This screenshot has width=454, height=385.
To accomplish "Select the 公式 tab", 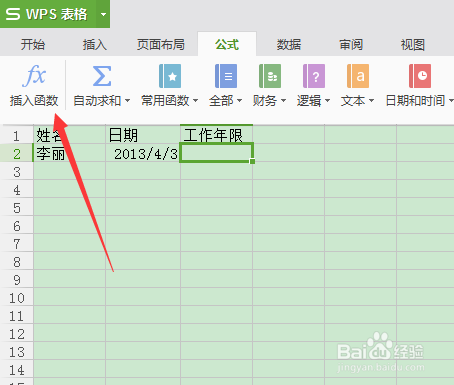I will [x=227, y=44].
